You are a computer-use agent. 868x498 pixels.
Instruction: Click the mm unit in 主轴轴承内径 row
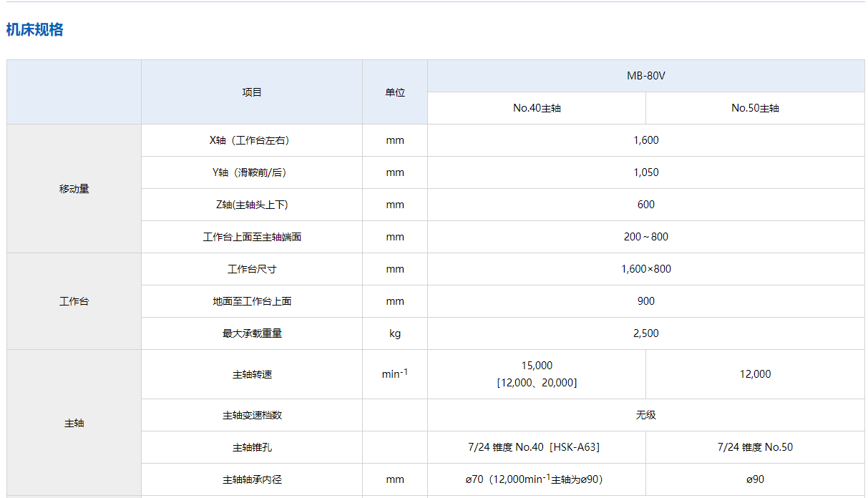coord(395,479)
